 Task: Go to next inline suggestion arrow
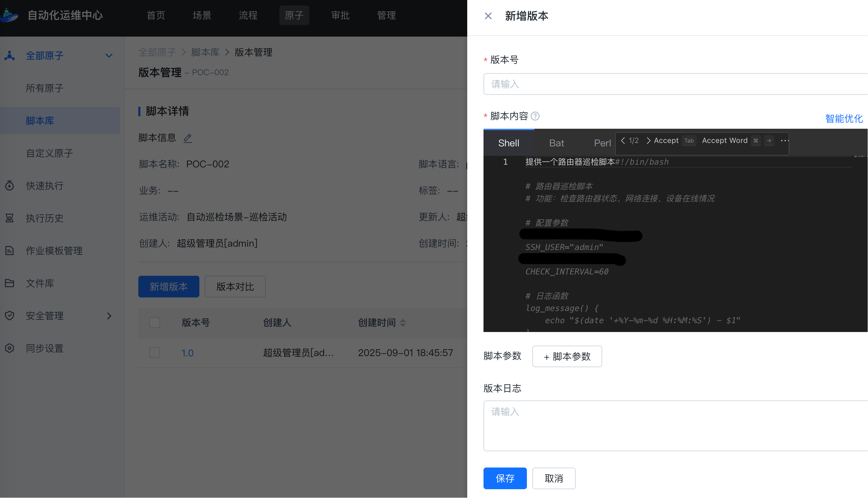click(648, 141)
